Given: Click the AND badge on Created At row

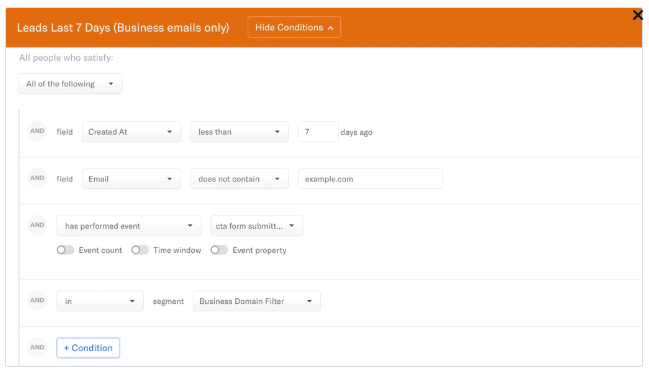Looking at the screenshot, I should coord(37,131).
